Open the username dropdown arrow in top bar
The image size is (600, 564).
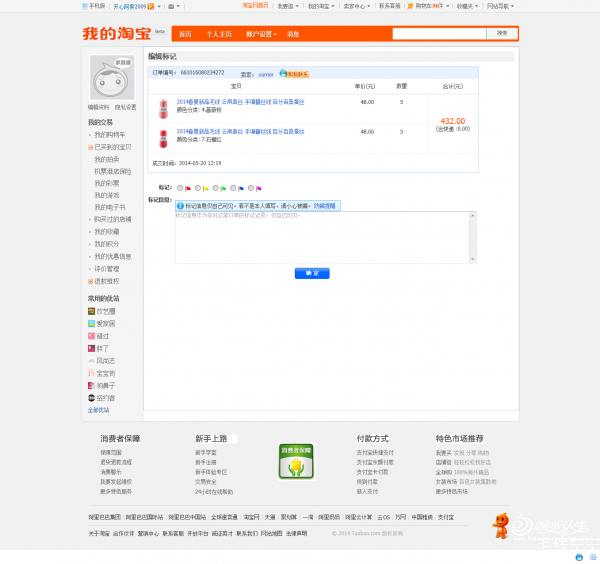point(159,7)
